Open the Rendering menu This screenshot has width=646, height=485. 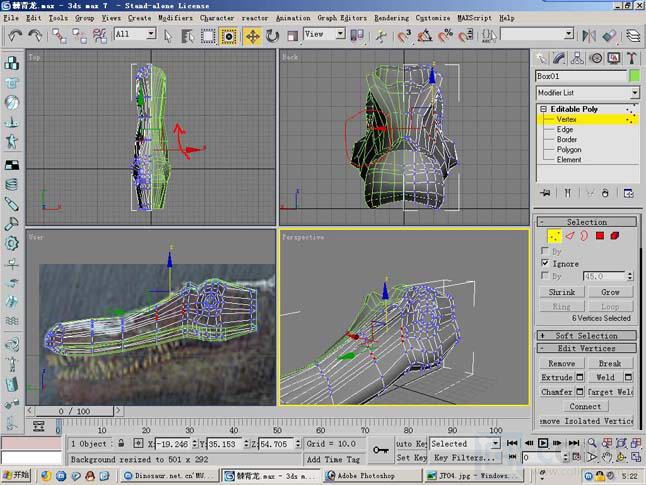(x=391, y=18)
